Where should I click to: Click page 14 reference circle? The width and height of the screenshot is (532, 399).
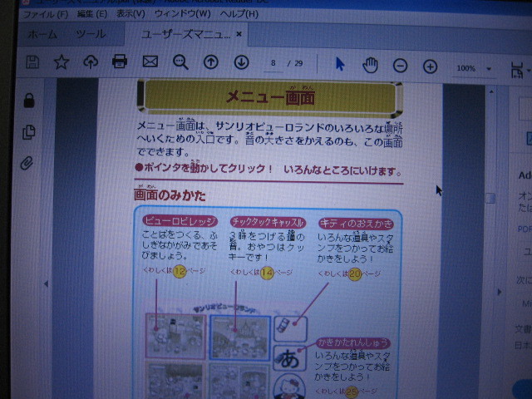pyautogui.click(x=268, y=273)
